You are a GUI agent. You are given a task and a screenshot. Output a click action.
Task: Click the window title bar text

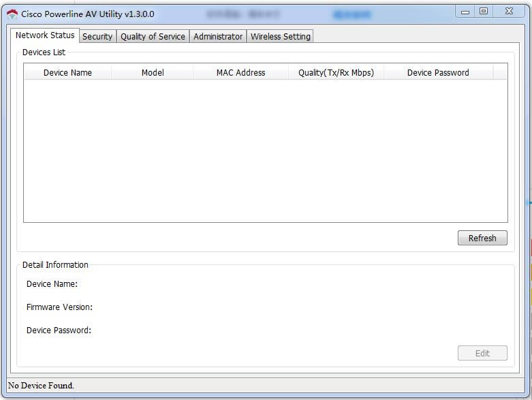(x=88, y=14)
